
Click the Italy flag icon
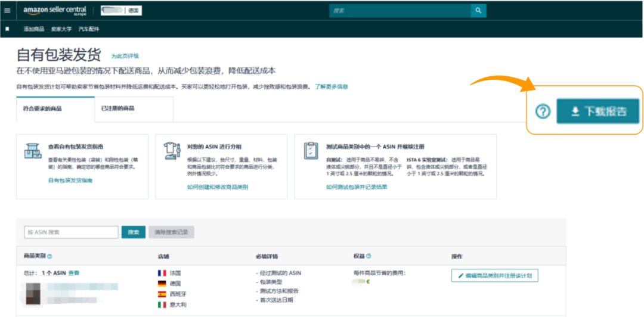[162, 304]
